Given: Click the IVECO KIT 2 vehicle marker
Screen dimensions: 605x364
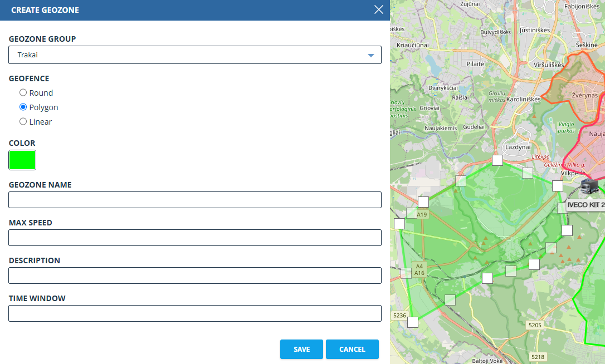Looking at the screenshot, I should click(590, 186).
